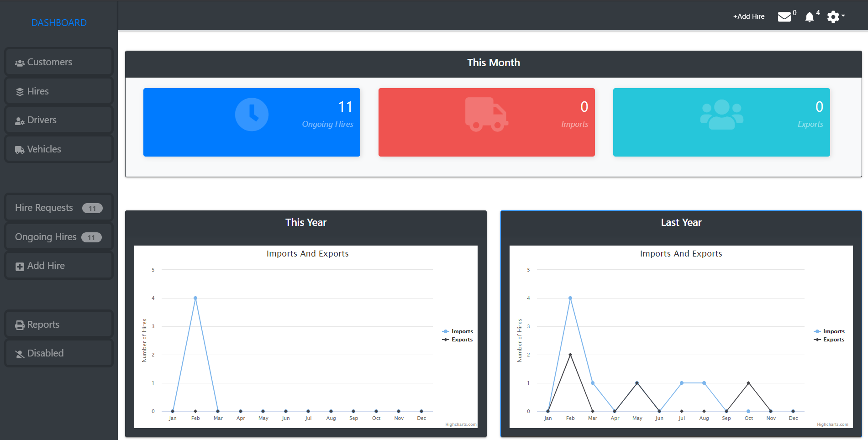The height and width of the screenshot is (440, 868).
Task: Open Hire Requests with badge 11
Action: [59, 208]
